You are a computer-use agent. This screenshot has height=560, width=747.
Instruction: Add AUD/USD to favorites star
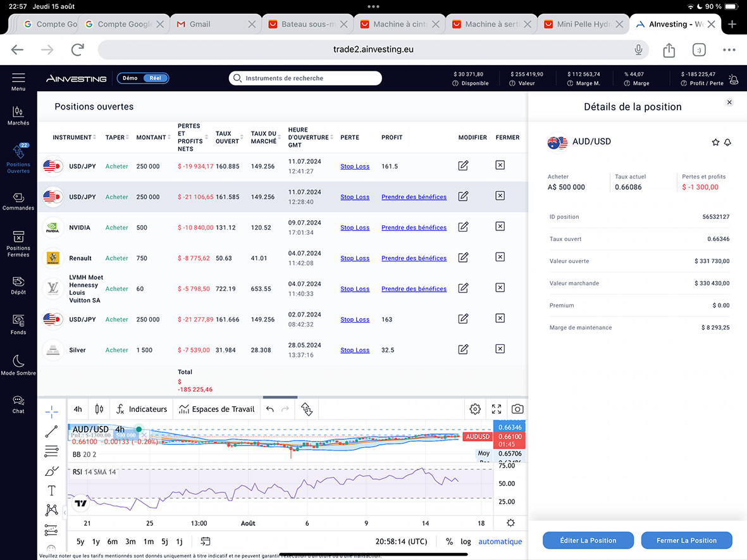(715, 142)
